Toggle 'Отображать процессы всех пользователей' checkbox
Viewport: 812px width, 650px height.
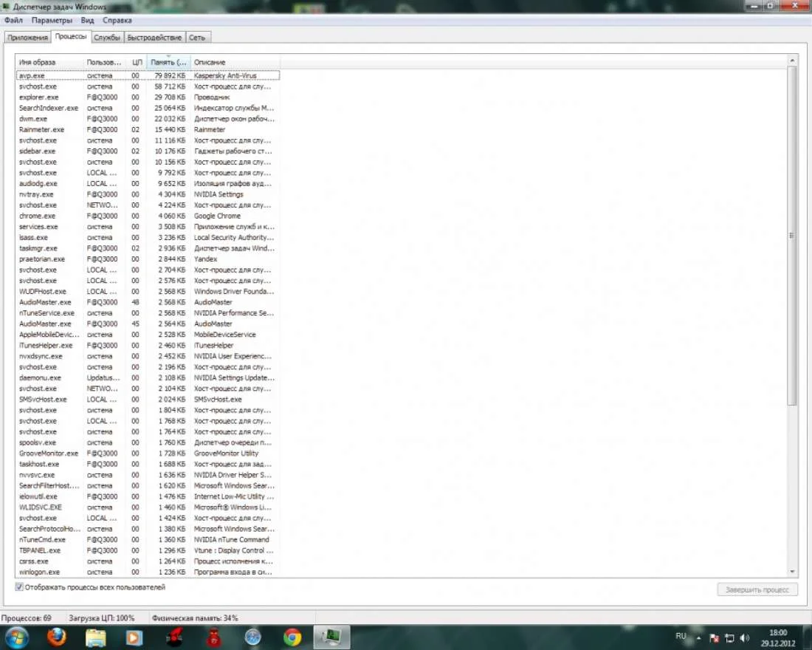point(19,587)
